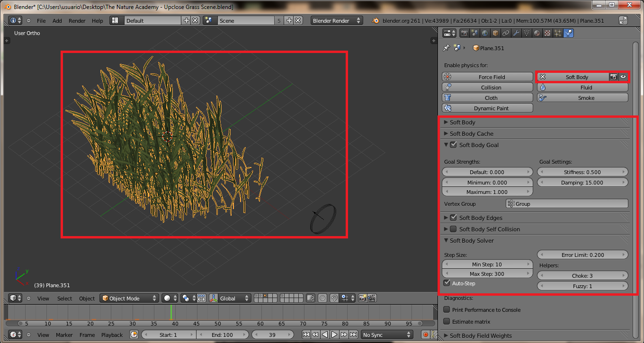Uncheck the Auto-Step checkbox

click(447, 283)
